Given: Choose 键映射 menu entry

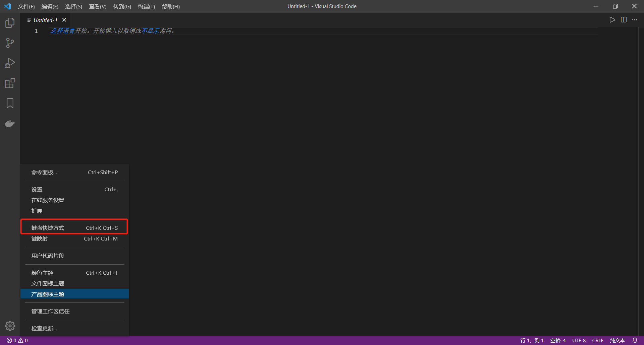Looking at the screenshot, I should coord(74,239).
